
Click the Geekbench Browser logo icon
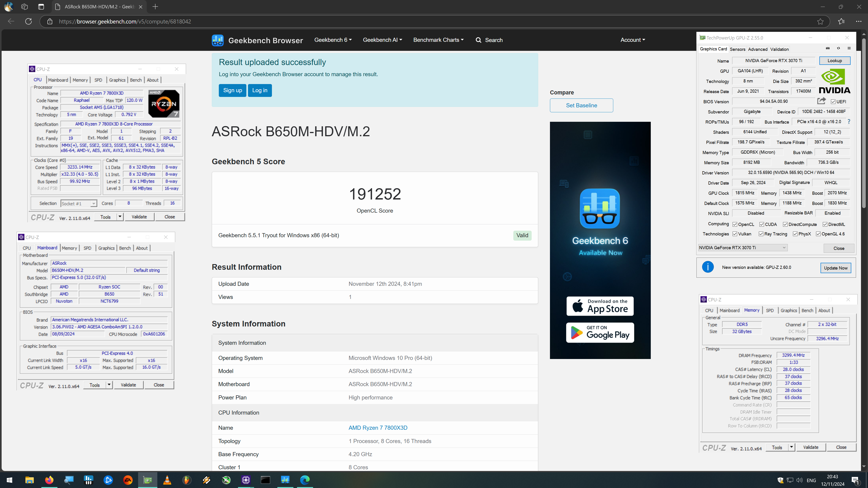(218, 40)
